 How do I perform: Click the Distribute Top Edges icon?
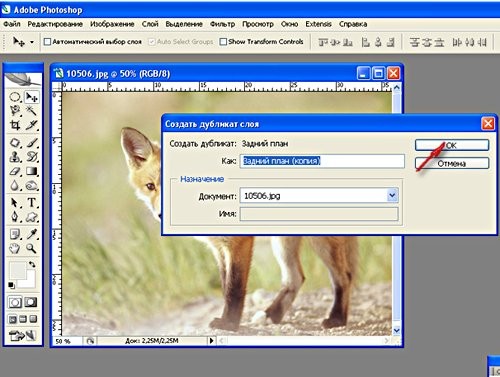[x=414, y=42]
